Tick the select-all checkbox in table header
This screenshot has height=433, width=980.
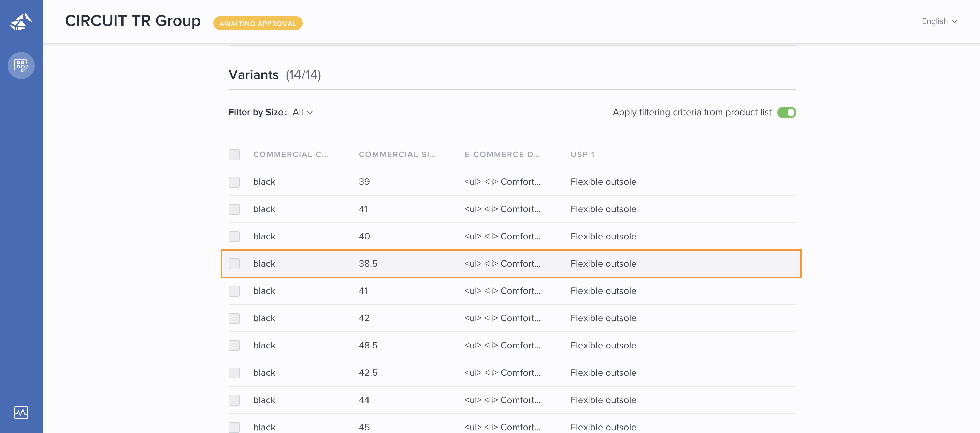[234, 155]
